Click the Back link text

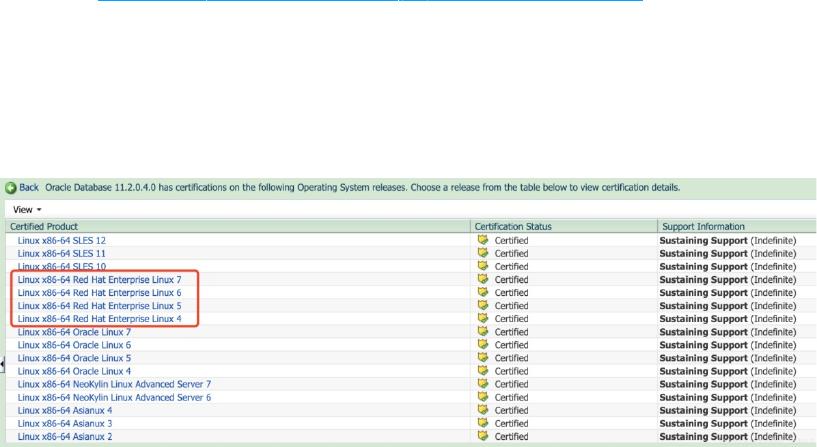(x=29, y=188)
